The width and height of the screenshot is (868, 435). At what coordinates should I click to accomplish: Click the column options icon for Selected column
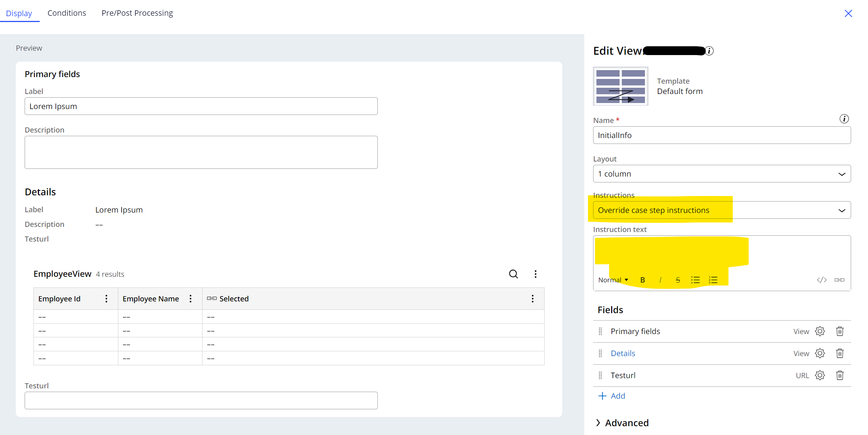pyautogui.click(x=533, y=298)
